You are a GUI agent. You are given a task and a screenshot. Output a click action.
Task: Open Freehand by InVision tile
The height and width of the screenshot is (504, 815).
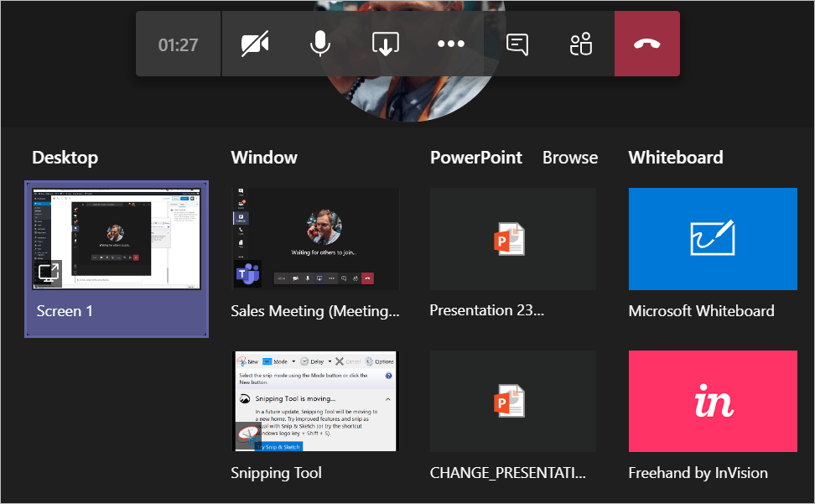point(713,401)
